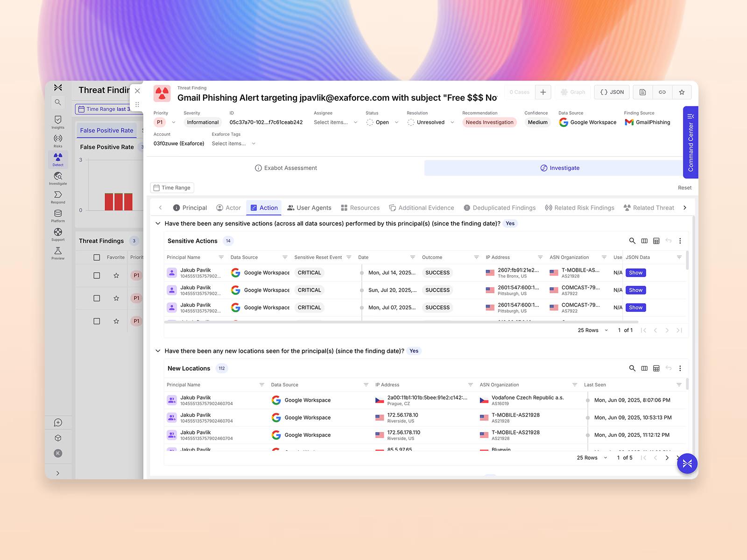
Task: Collapse the new locations question section
Action: point(158,351)
